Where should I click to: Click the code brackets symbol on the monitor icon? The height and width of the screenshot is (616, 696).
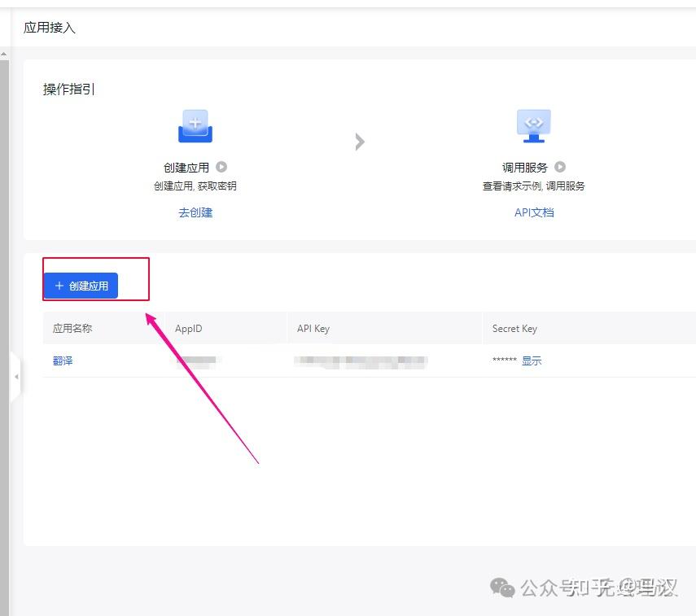pos(533,122)
